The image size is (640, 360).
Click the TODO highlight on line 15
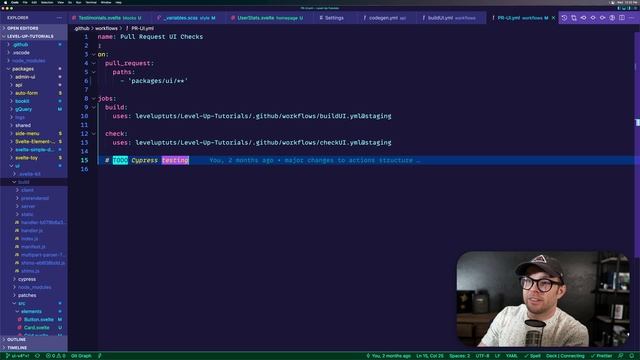[120, 160]
